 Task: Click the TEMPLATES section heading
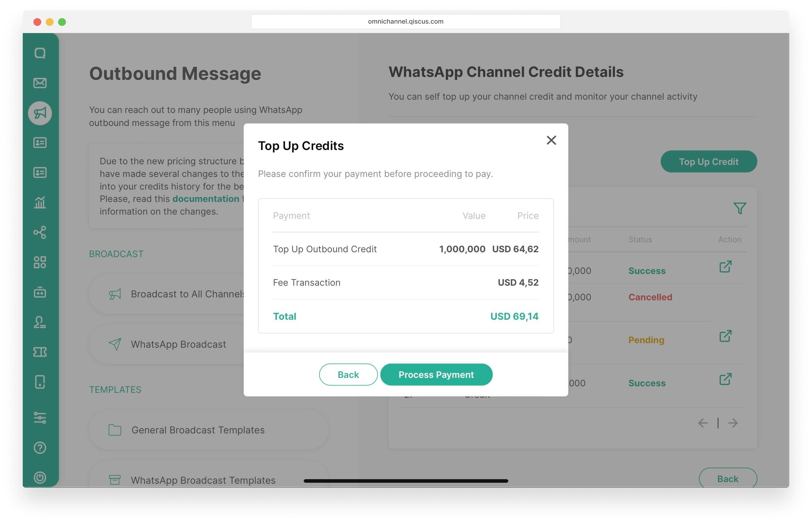(115, 390)
